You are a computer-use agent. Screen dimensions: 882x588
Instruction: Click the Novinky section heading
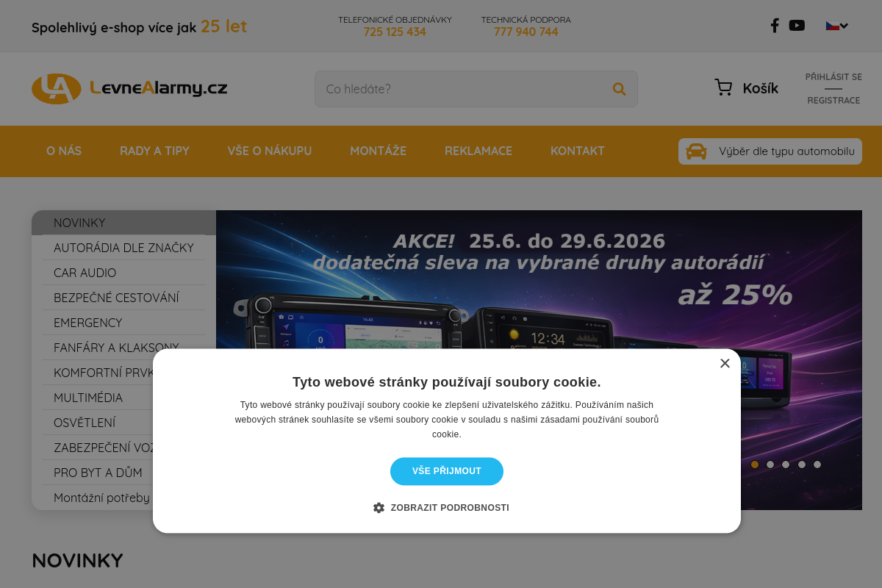pyautogui.click(x=77, y=561)
